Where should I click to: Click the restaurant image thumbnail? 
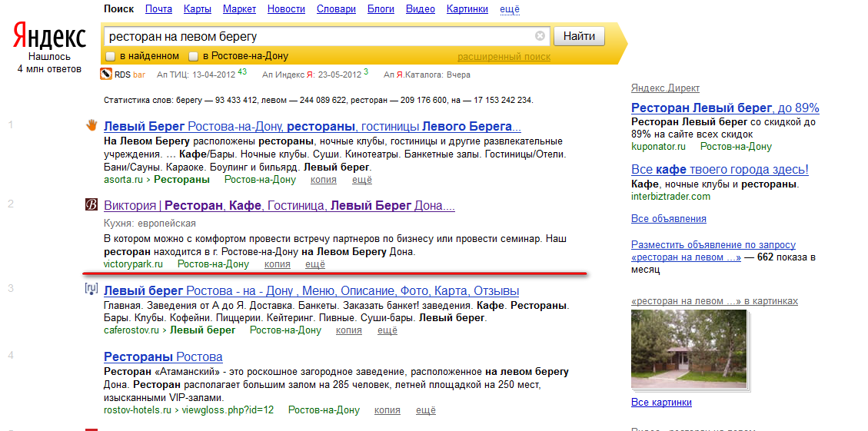[x=688, y=349]
